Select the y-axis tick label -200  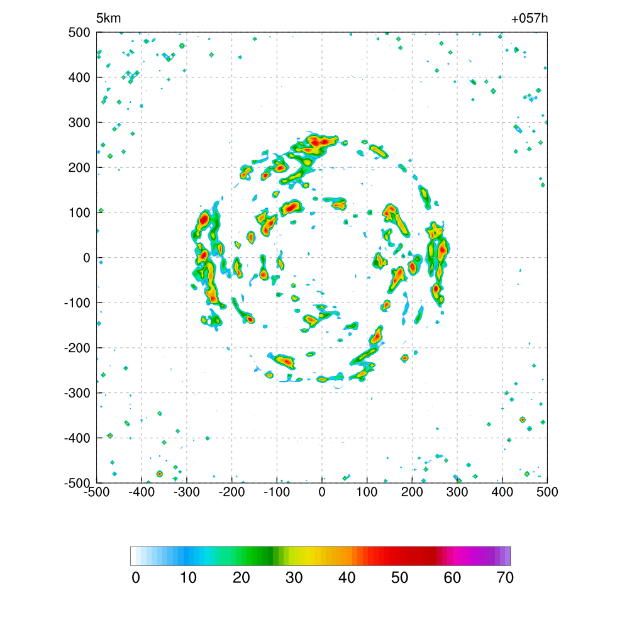[77, 348]
